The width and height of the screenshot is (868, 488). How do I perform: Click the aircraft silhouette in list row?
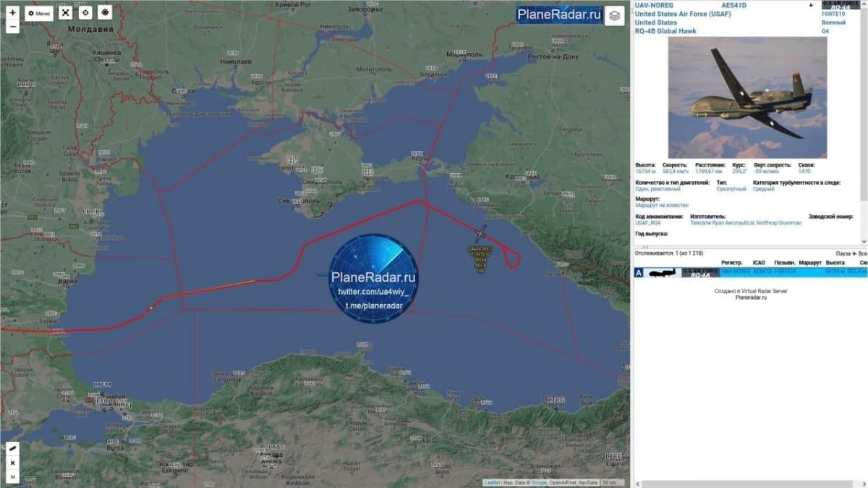(x=663, y=272)
